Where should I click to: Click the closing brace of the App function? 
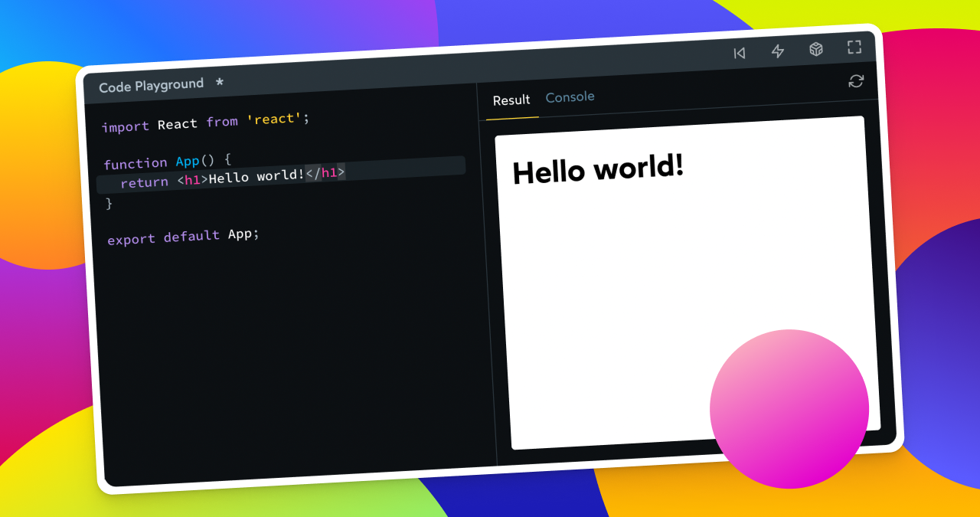pyautogui.click(x=109, y=204)
